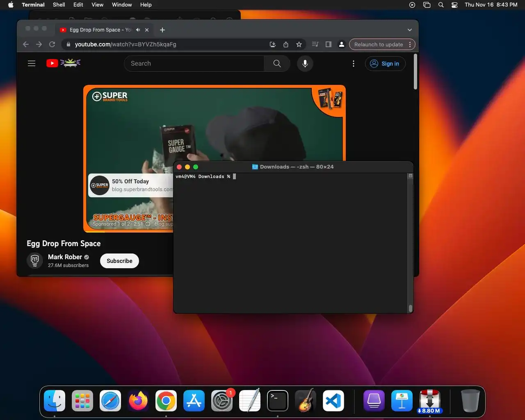Image resolution: width=525 pixels, height=420 pixels.
Task: Launch Firefox from the Dock
Action: pyautogui.click(x=138, y=401)
